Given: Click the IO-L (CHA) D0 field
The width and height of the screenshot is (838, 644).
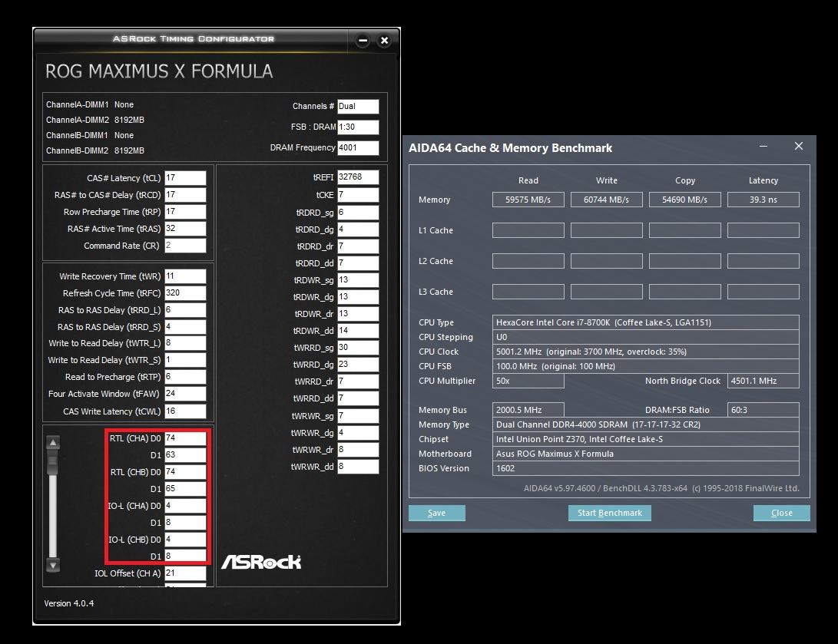Looking at the screenshot, I should (185, 506).
